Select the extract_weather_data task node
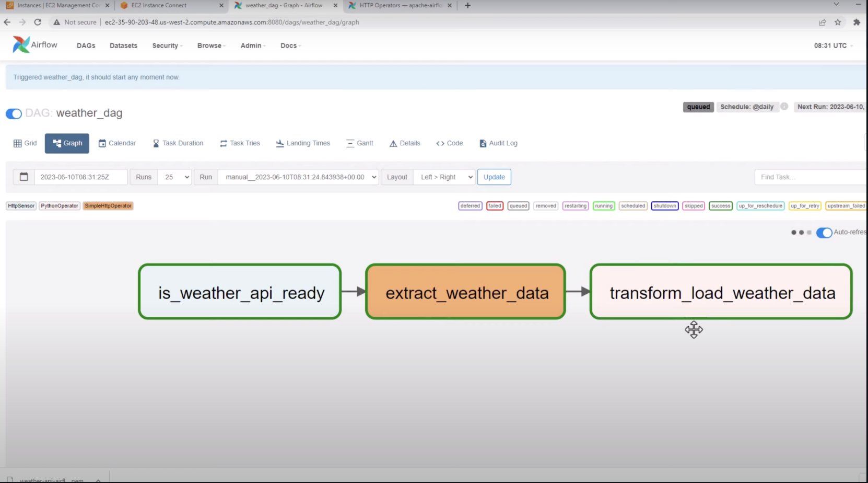Viewport: 868px width, 483px height. 465,292
